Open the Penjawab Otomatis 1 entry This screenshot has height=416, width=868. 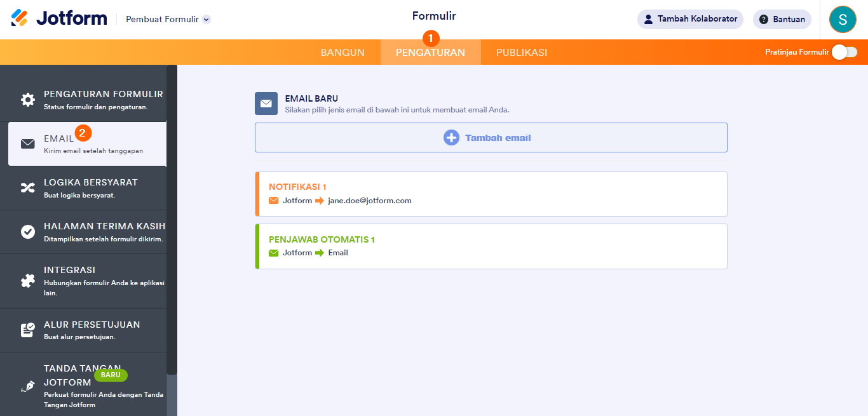pyautogui.click(x=491, y=246)
